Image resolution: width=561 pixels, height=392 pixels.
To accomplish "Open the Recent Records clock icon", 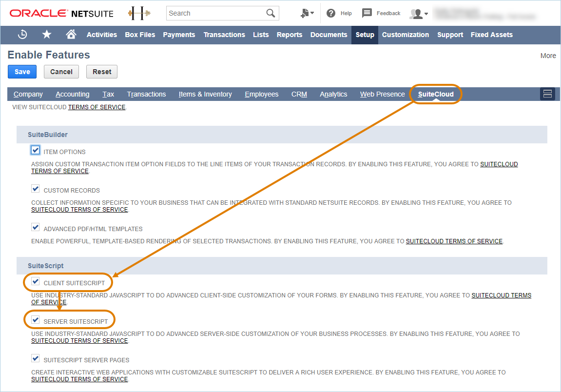I will (22, 34).
